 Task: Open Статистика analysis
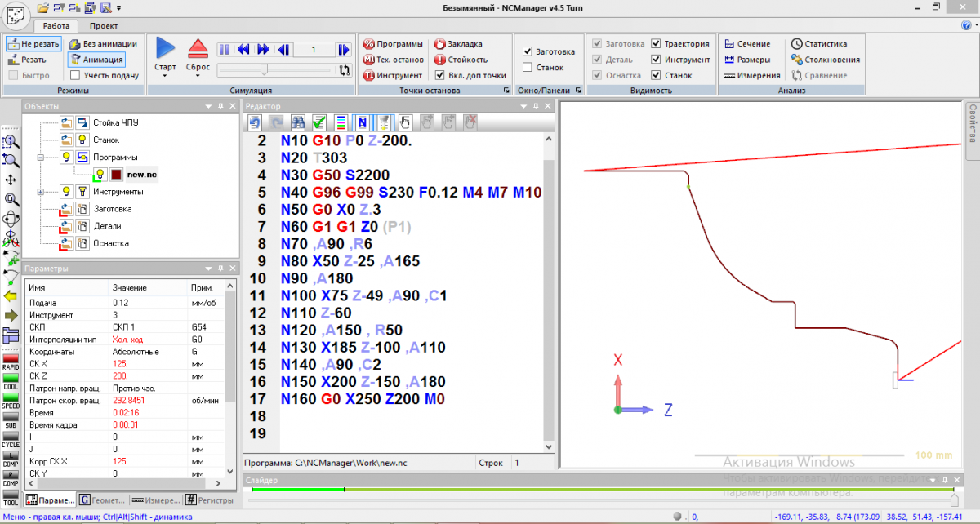(x=818, y=44)
